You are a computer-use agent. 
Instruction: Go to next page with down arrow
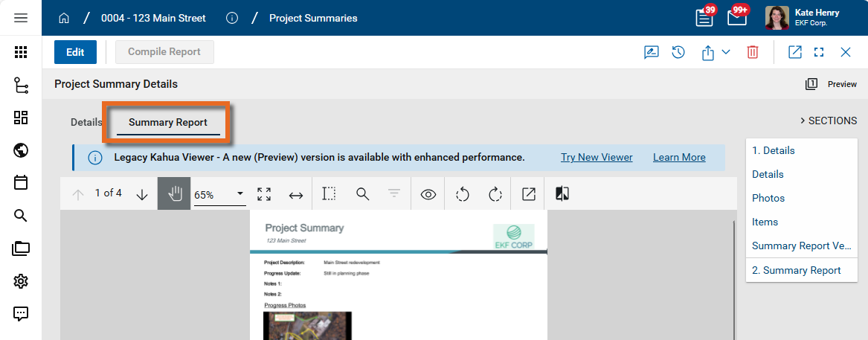point(142,194)
